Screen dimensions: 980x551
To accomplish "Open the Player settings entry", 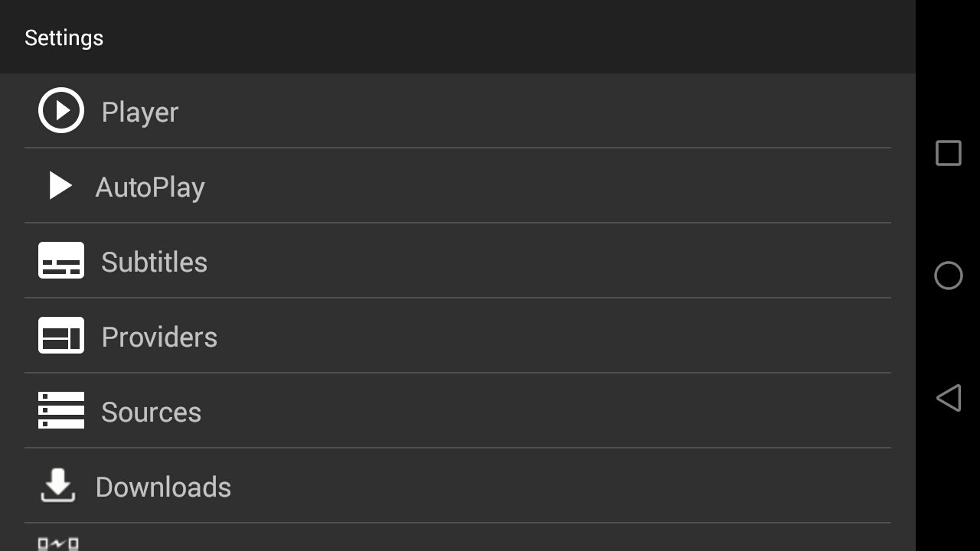I will (458, 111).
